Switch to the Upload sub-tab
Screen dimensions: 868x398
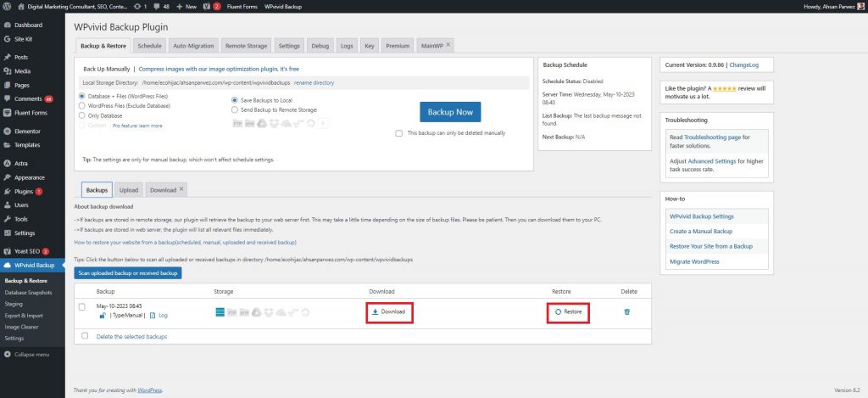(x=129, y=189)
